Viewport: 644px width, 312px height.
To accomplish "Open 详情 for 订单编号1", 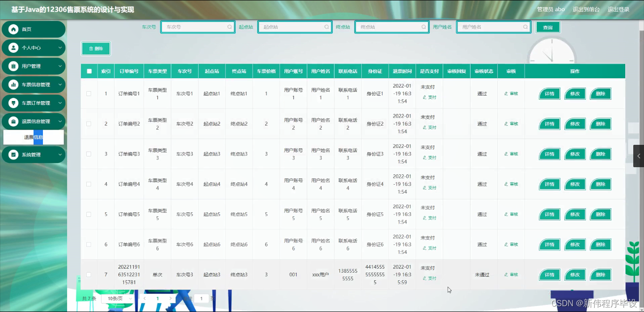I will pos(549,93).
